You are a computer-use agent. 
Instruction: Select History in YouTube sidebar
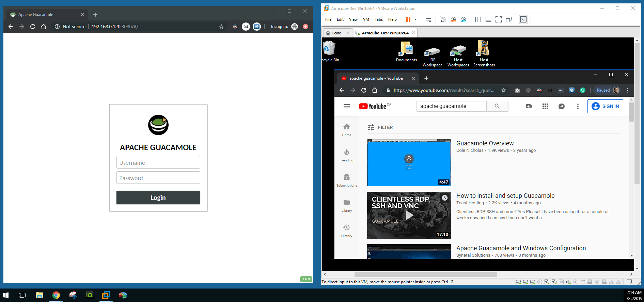click(347, 231)
